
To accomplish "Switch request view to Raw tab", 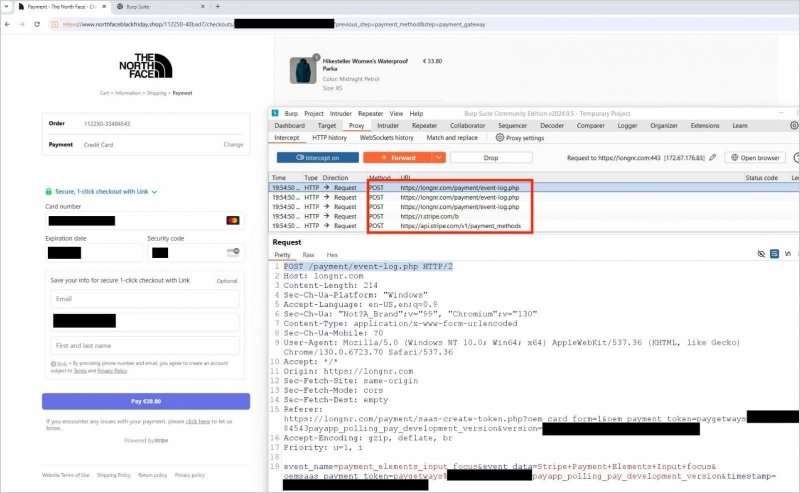I will [x=309, y=255].
